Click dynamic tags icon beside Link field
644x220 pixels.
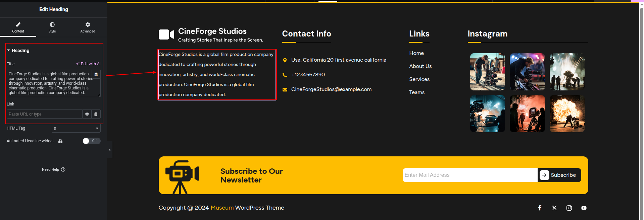coord(96,114)
